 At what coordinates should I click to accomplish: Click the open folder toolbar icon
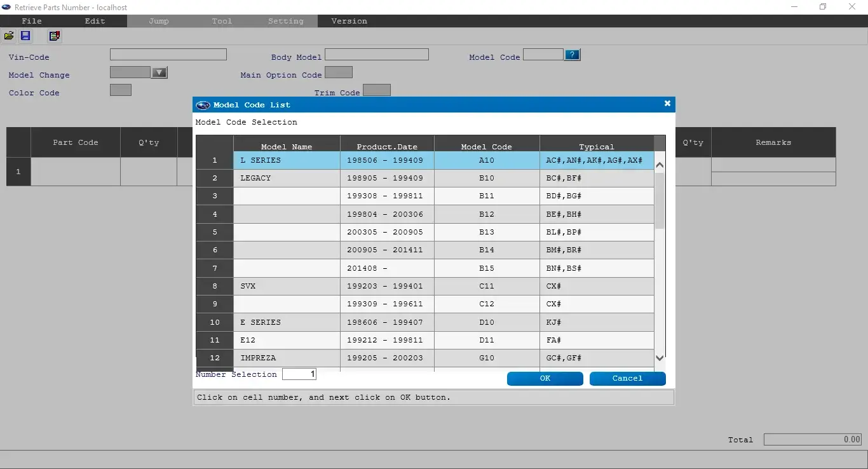9,36
